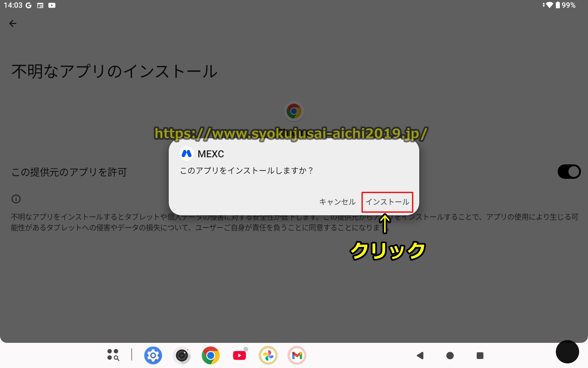
Task: Open the app drawer search icon
Action: coord(113,355)
